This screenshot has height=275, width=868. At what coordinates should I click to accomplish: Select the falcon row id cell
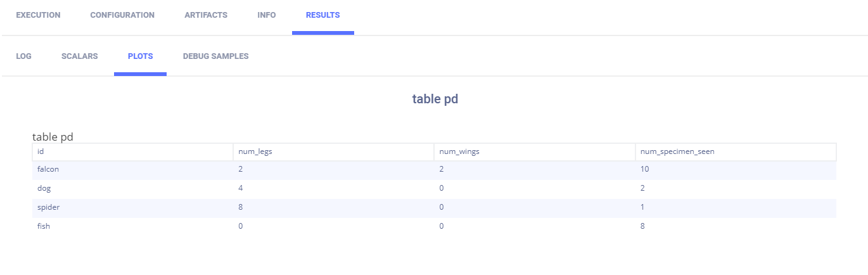coord(48,169)
